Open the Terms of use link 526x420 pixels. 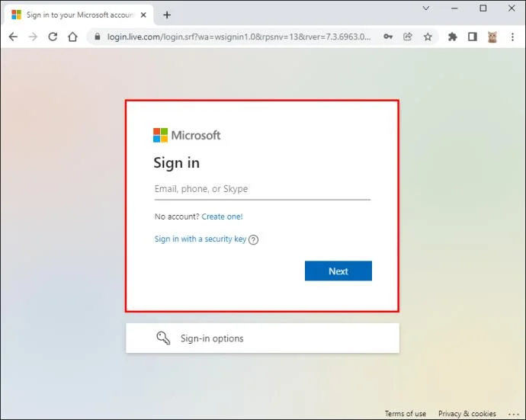(x=406, y=414)
